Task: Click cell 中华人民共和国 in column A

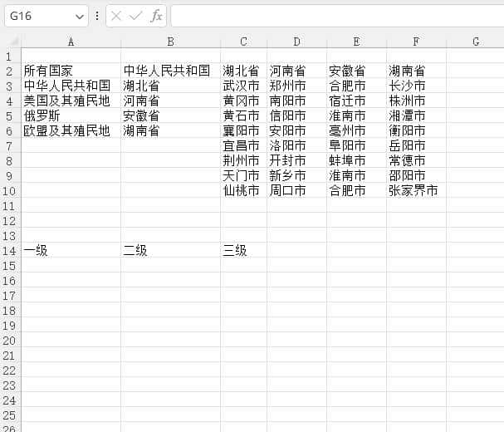Action: pos(71,86)
